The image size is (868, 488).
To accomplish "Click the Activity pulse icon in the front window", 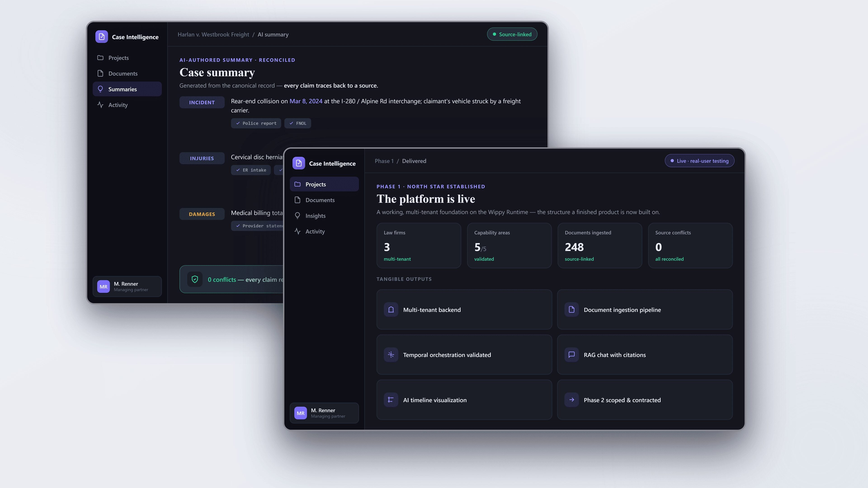I will [x=297, y=231].
